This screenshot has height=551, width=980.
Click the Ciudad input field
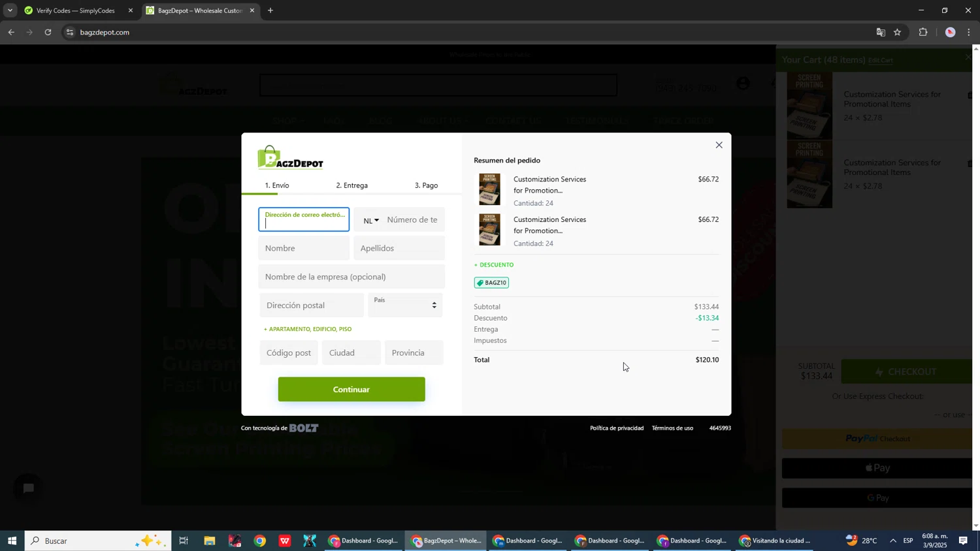point(351,353)
